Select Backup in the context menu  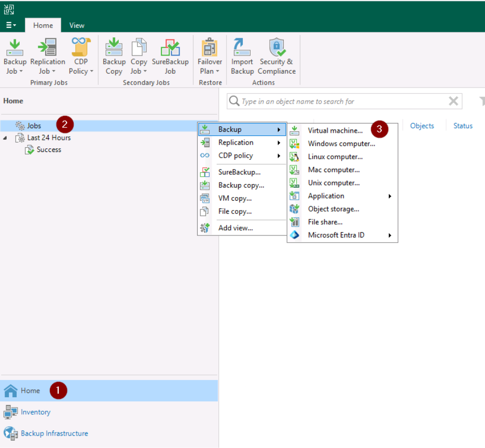click(242, 129)
